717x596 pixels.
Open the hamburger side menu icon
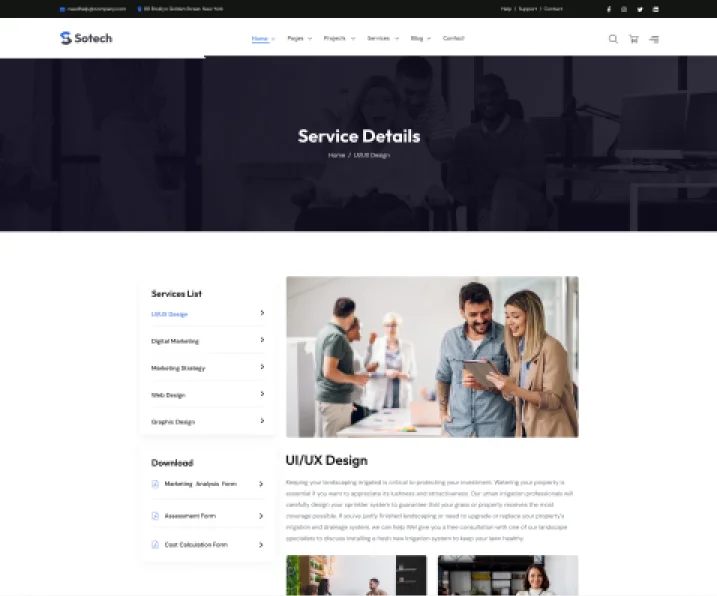[x=654, y=39]
